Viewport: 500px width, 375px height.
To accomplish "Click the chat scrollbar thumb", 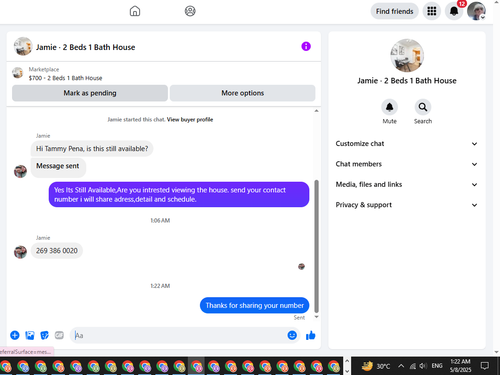I will click(x=316, y=246).
